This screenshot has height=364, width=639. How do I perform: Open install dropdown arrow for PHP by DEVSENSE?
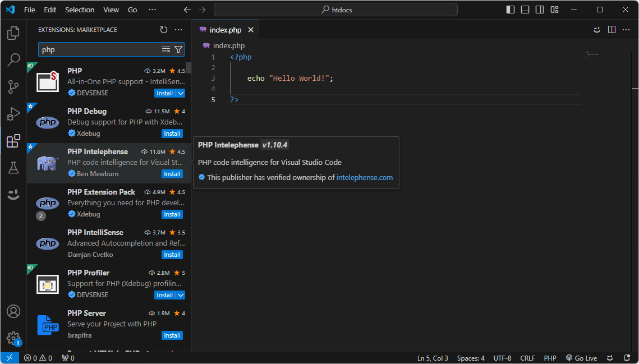[181, 93]
